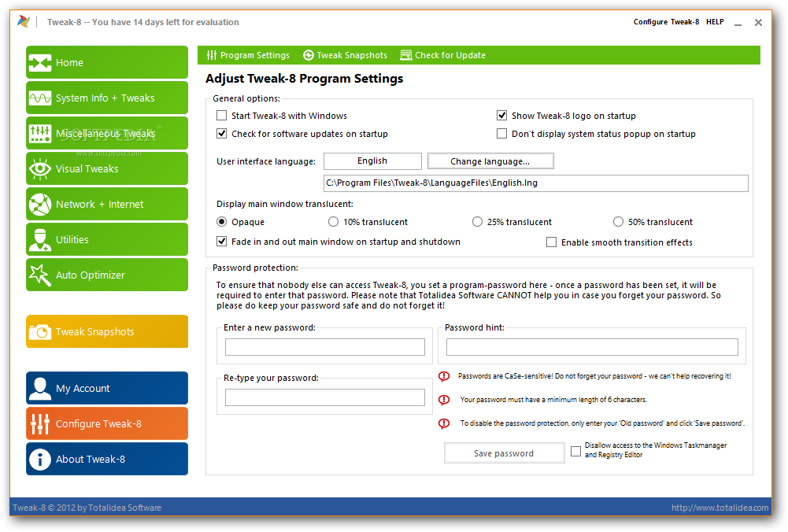Check Disallow access to Windows Taskmanager

tap(576, 451)
